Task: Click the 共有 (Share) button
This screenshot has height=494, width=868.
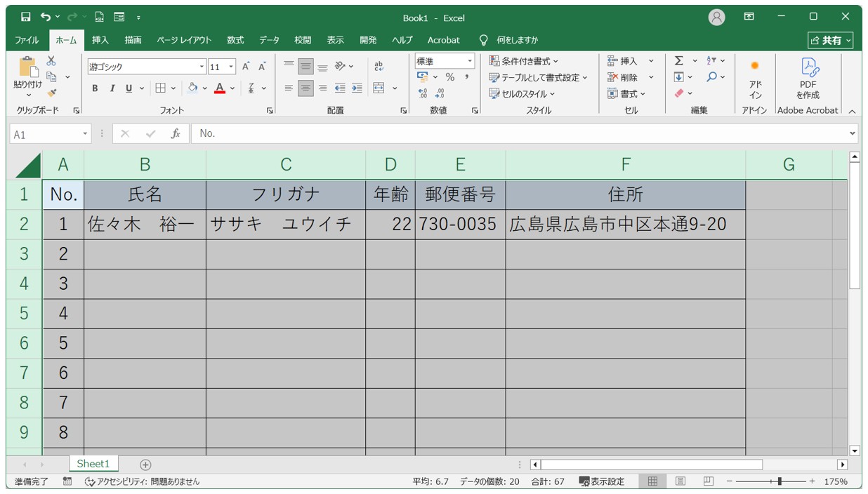Action: point(831,40)
